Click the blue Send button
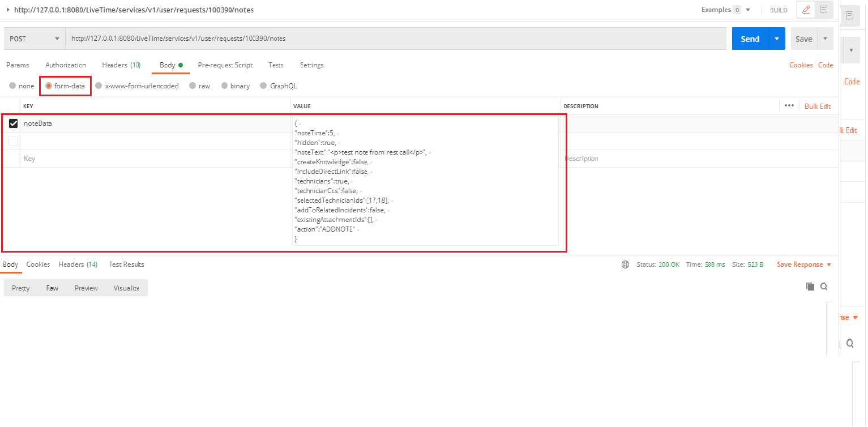 [750, 39]
